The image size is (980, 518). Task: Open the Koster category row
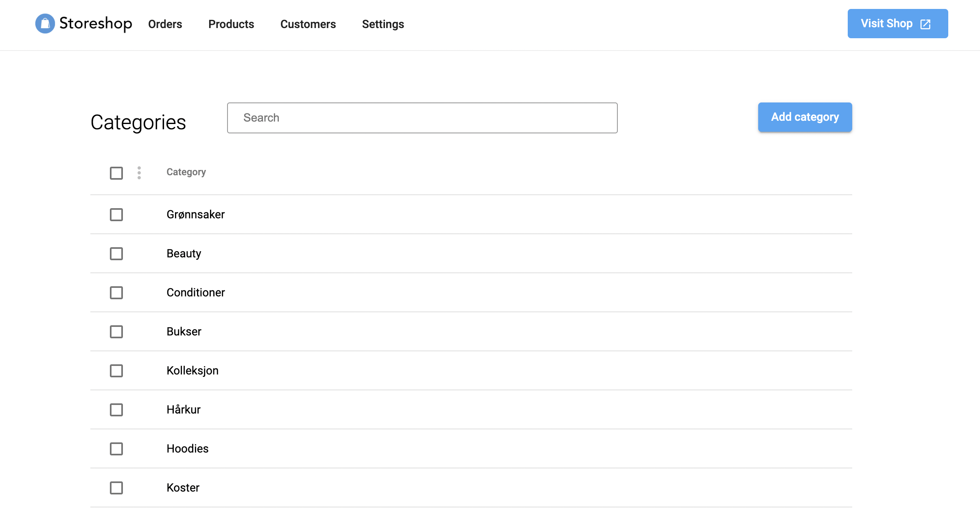tap(183, 488)
